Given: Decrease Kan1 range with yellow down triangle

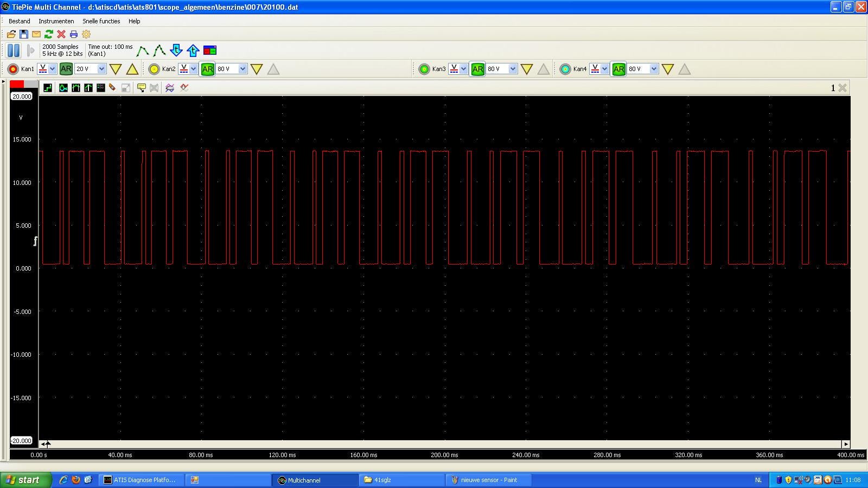Looking at the screenshot, I should [116, 69].
